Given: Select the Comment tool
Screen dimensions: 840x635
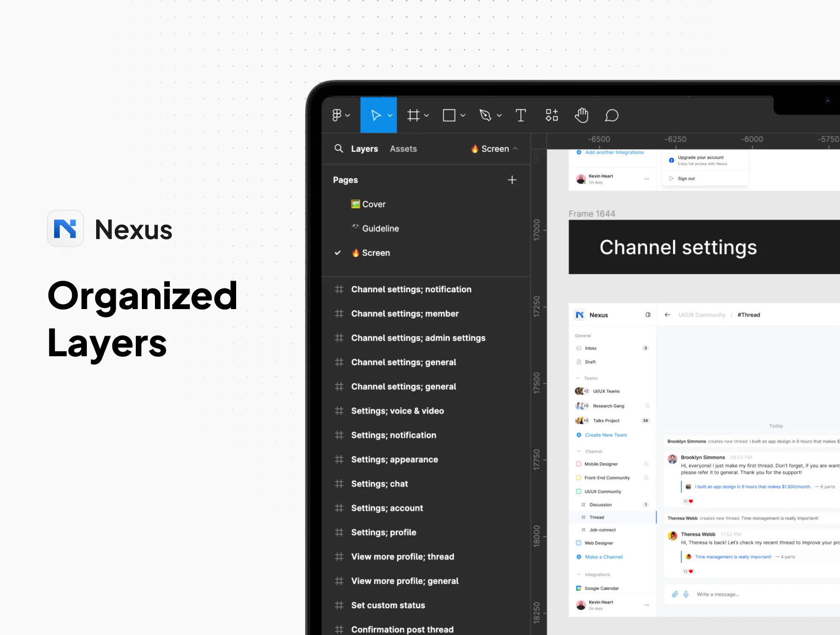Looking at the screenshot, I should click(x=611, y=115).
